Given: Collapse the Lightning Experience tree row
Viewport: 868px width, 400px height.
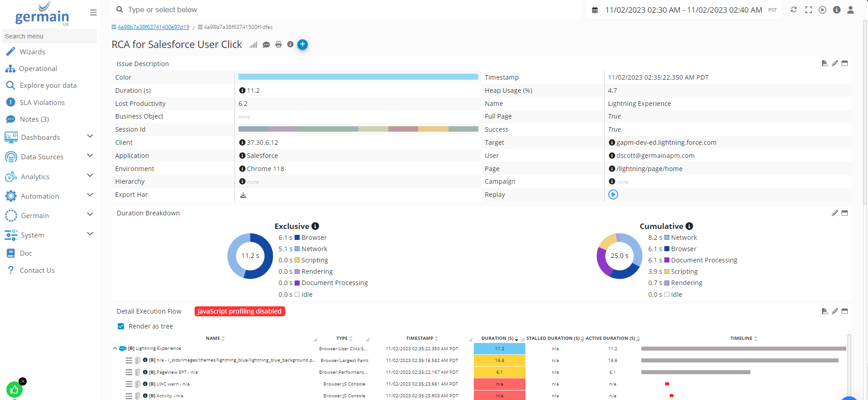Looking at the screenshot, I should (x=115, y=348).
